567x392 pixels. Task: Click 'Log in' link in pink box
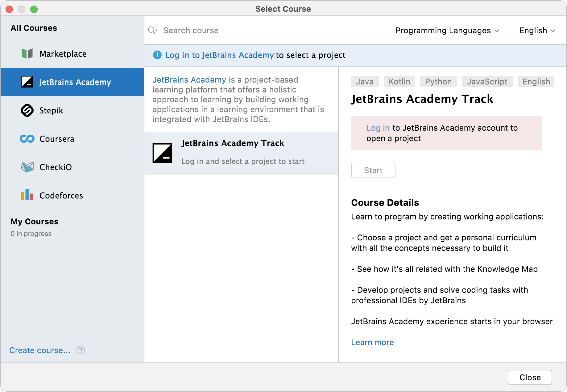tap(378, 128)
